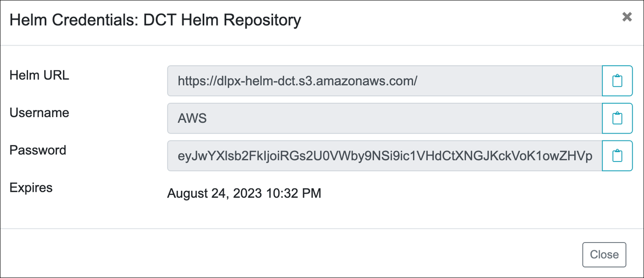Click the 'Password' field label
This screenshot has width=644, height=278.
(x=38, y=150)
